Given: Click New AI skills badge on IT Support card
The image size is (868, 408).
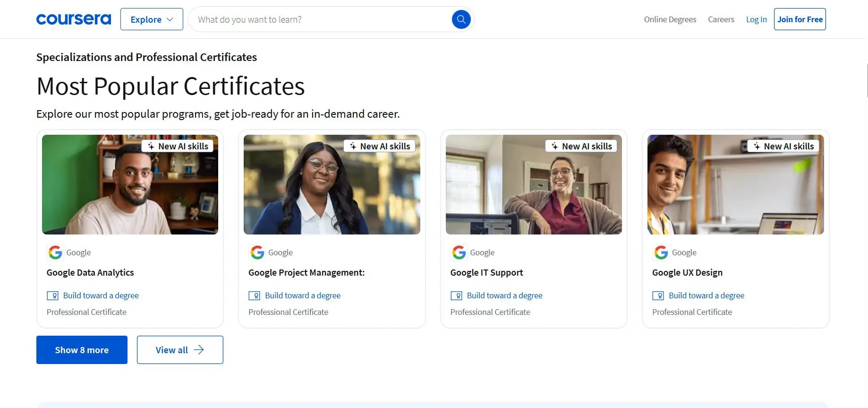Looking at the screenshot, I should click(x=582, y=146).
